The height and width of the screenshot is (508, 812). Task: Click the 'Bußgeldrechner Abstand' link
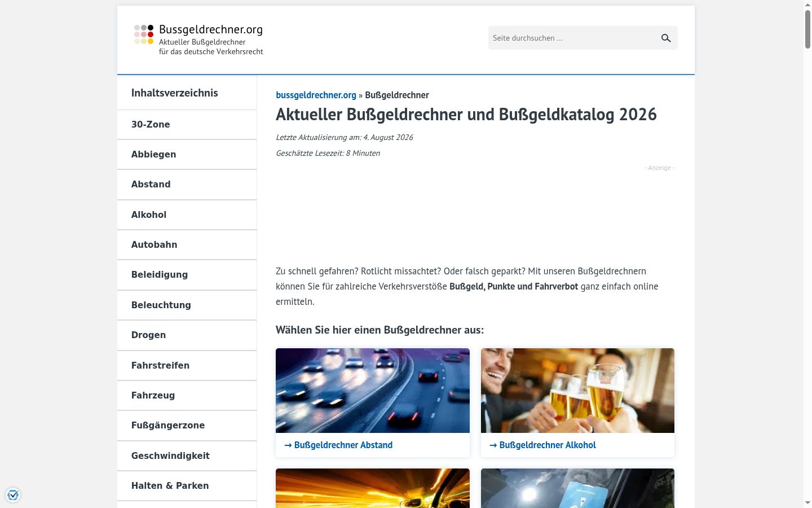click(338, 445)
